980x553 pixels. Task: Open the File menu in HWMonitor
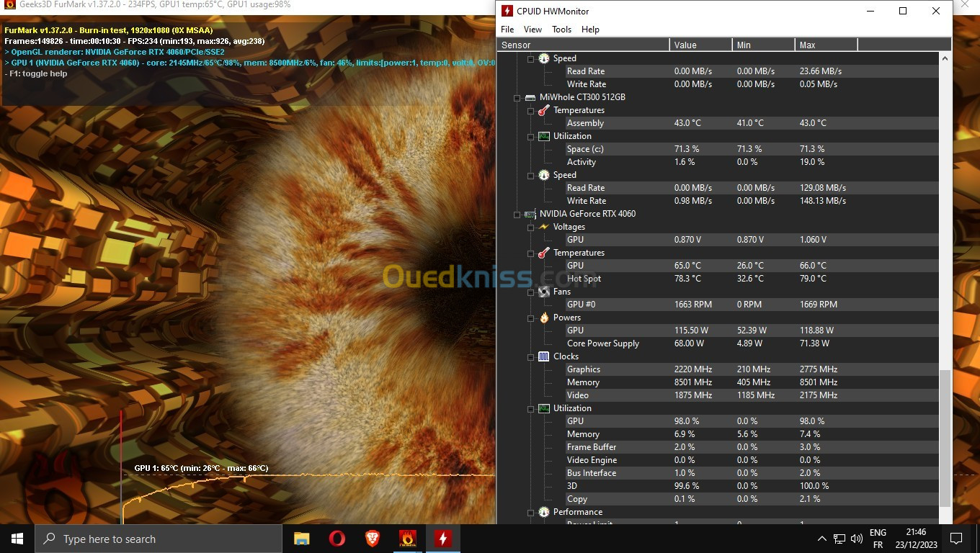(x=507, y=30)
